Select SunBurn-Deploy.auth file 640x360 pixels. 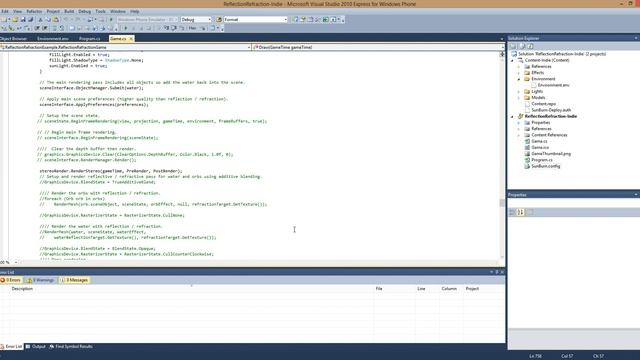pos(551,110)
